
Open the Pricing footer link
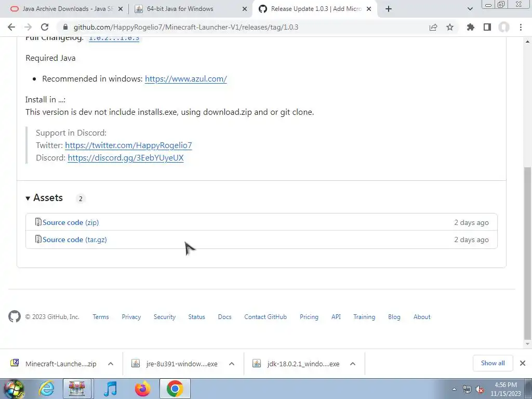point(309,317)
